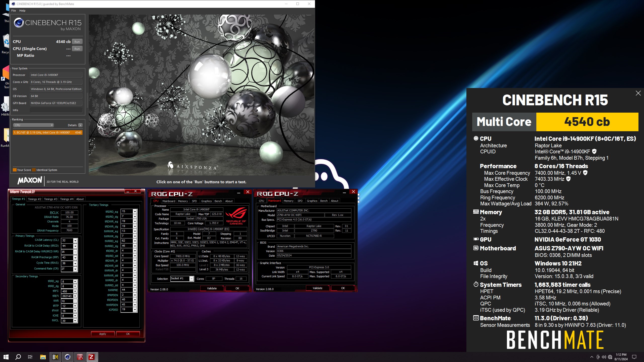Open CPU-Z from the taskbar
Image resolution: width=644 pixels, height=362 pixels.
[92, 357]
